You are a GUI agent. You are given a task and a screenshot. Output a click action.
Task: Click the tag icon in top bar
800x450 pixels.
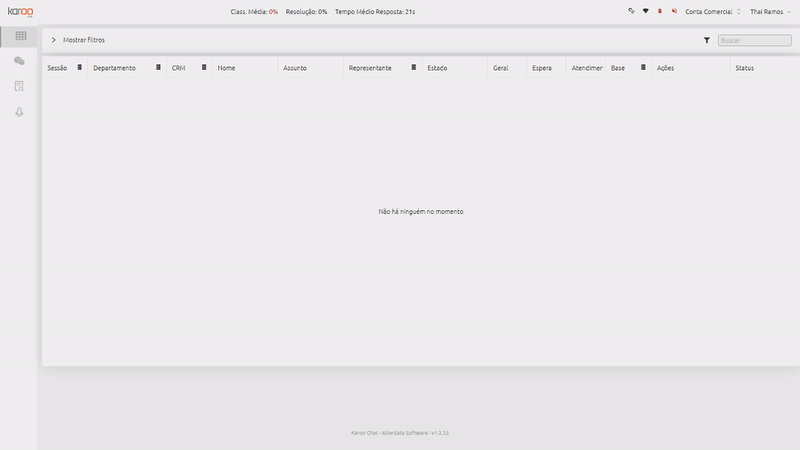tap(631, 11)
